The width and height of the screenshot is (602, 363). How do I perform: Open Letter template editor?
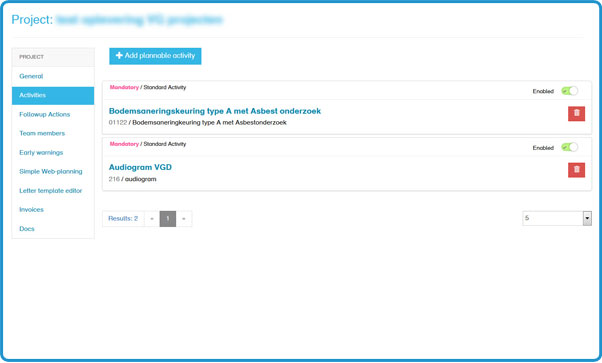pyautogui.click(x=53, y=191)
